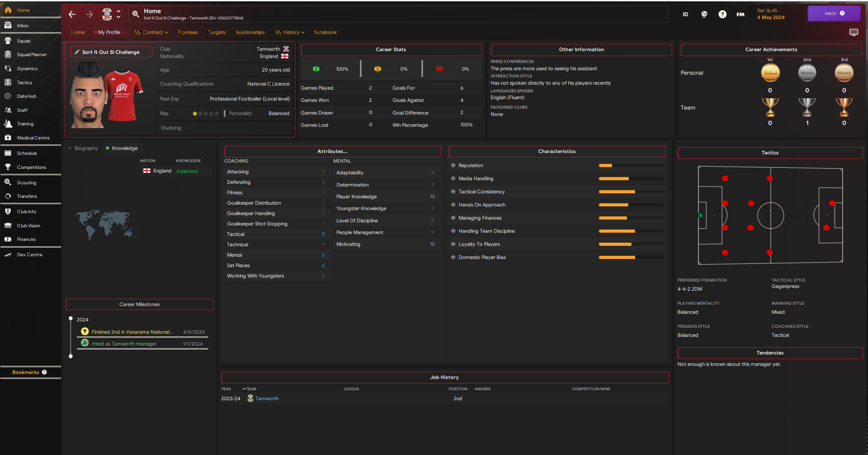Expand the Attributes... panel header
The height and width of the screenshot is (455, 868).
tap(332, 151)
